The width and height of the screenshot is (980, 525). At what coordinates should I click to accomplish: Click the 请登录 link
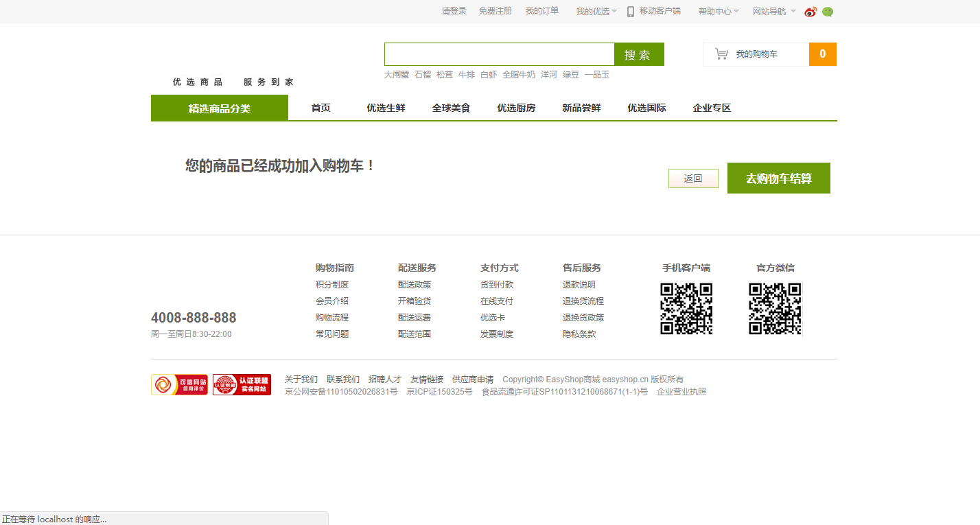click(454, 11)
